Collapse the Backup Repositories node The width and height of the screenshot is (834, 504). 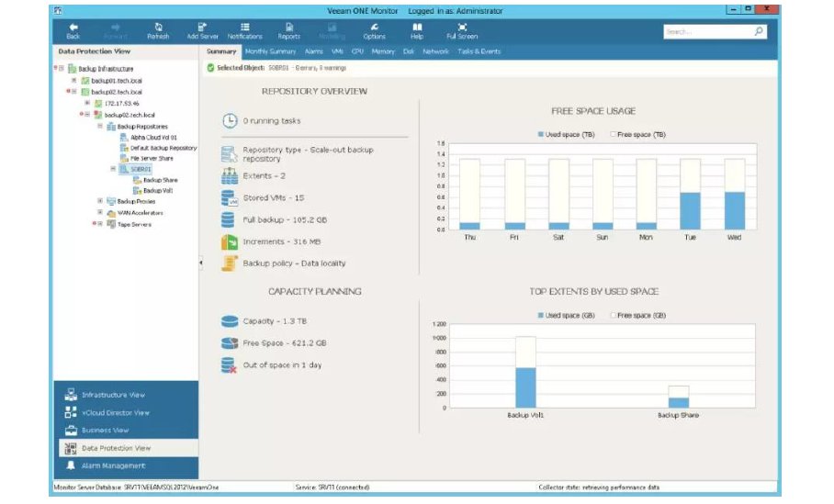[x=100, y=126]
